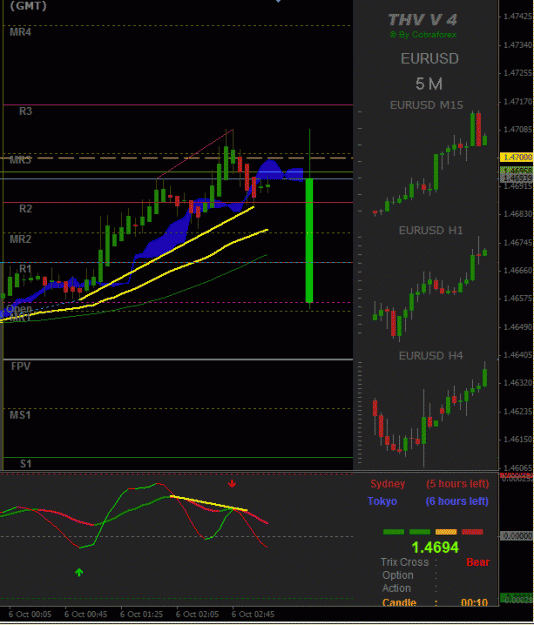Click the 6 Oct 00:05 time label

click(x=30, y=614)
